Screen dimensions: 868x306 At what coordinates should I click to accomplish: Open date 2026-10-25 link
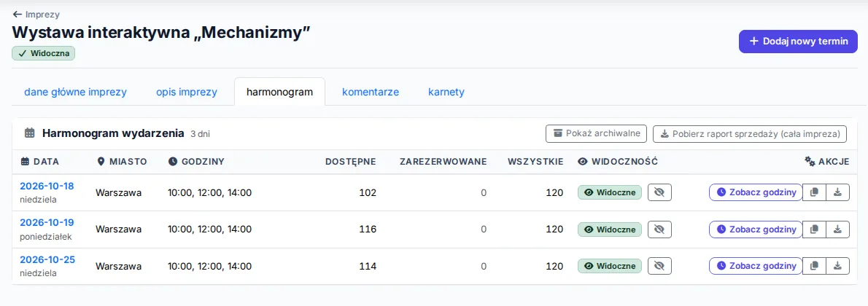(x=47, y=259)
